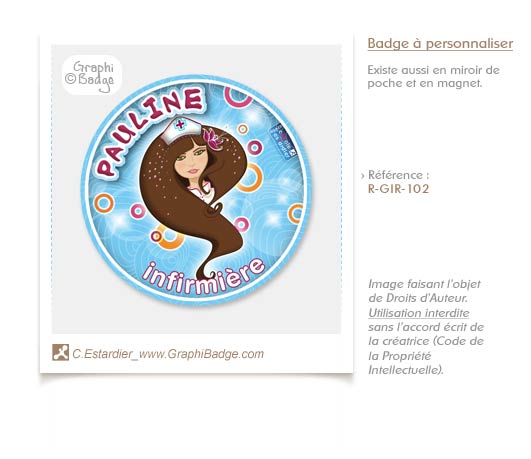Viewport: 531px width, 459px height.
Task: Open the "Badge à personnaliser" link
Action: coord(440,44)
